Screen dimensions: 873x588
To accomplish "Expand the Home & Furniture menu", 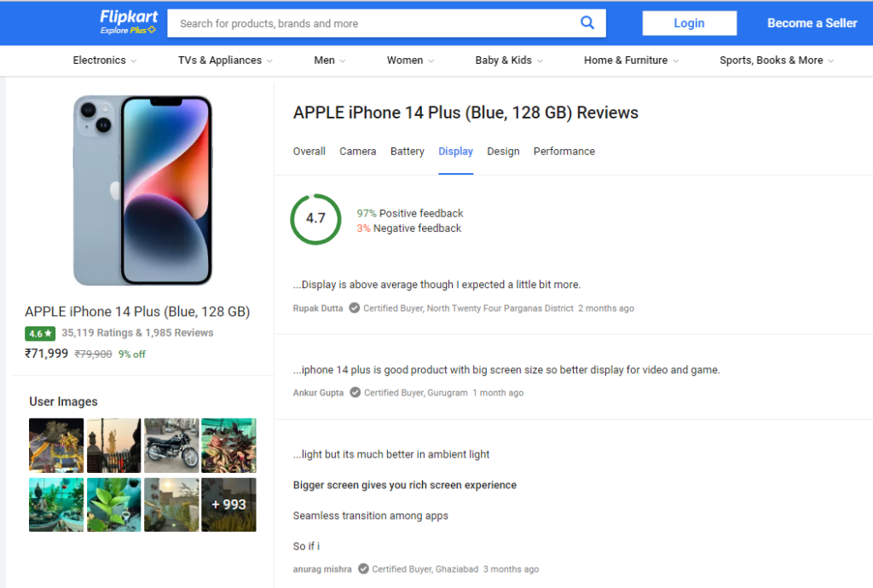I will [x=631, y=61].
